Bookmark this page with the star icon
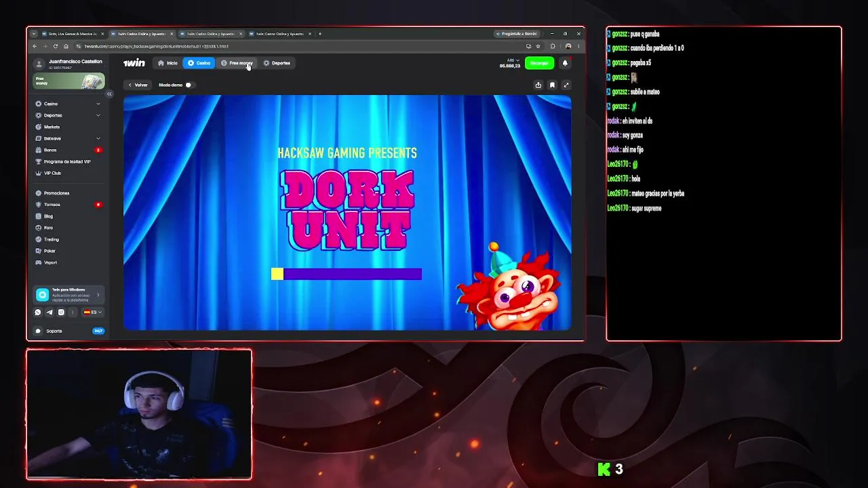This screenshot has height=488, width=868. [538, 46]
